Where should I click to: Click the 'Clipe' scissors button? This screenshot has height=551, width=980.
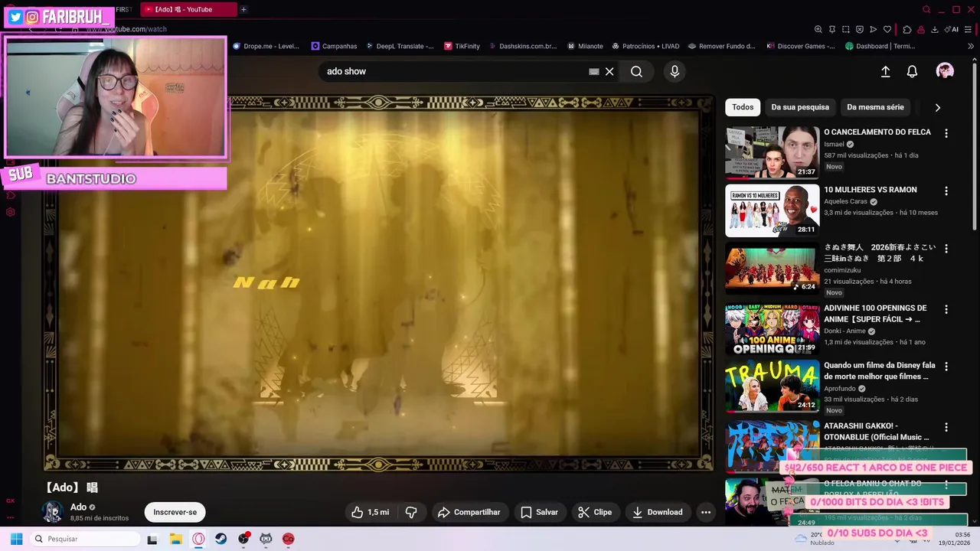[595, 512]
